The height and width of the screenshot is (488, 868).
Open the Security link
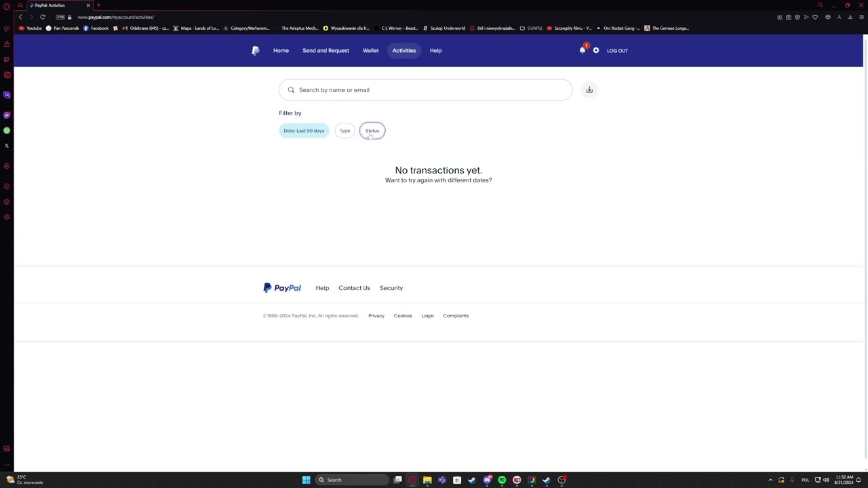coord(391,288)
